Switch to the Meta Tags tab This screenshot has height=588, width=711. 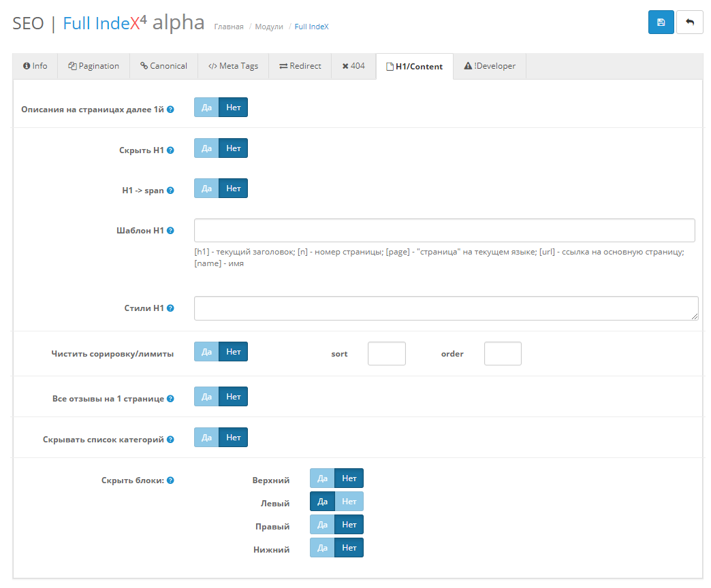(233, 66)
